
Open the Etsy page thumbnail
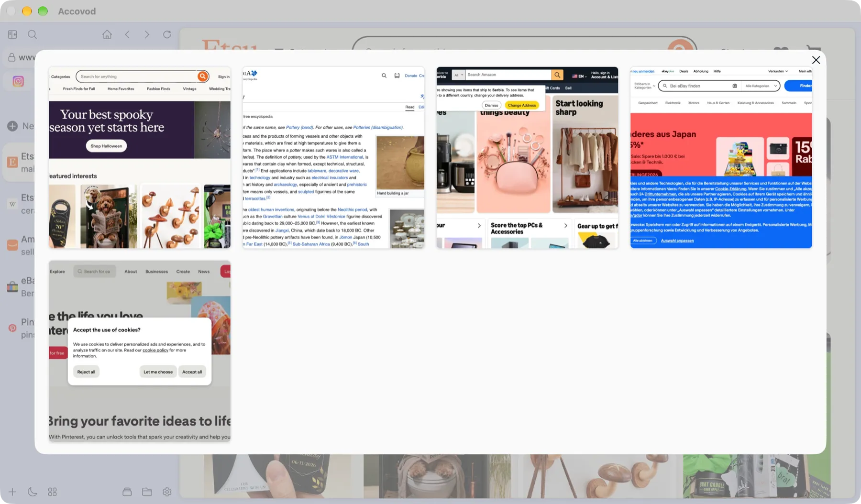coord(140,157)
